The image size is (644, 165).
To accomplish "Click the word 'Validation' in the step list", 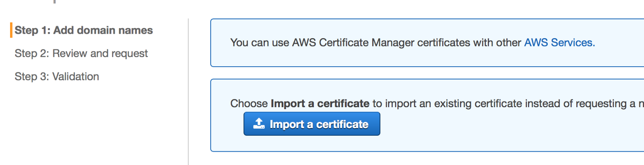I will coord(76,76).
